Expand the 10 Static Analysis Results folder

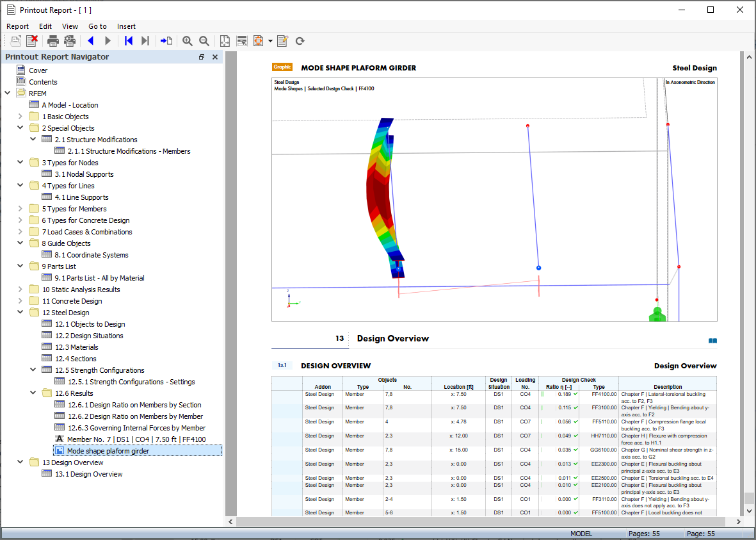20,289
